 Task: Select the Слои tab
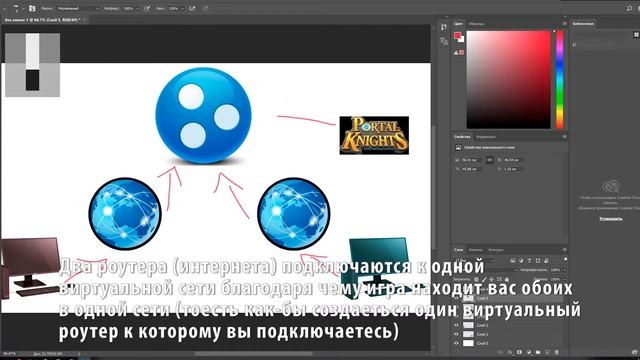(x=459, y=249)
